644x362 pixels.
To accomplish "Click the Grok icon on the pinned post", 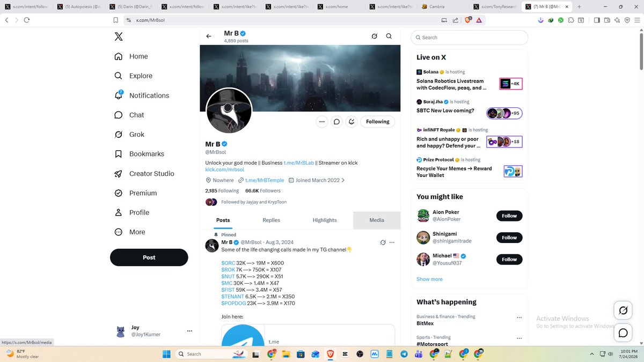I will tap(383, 242).
